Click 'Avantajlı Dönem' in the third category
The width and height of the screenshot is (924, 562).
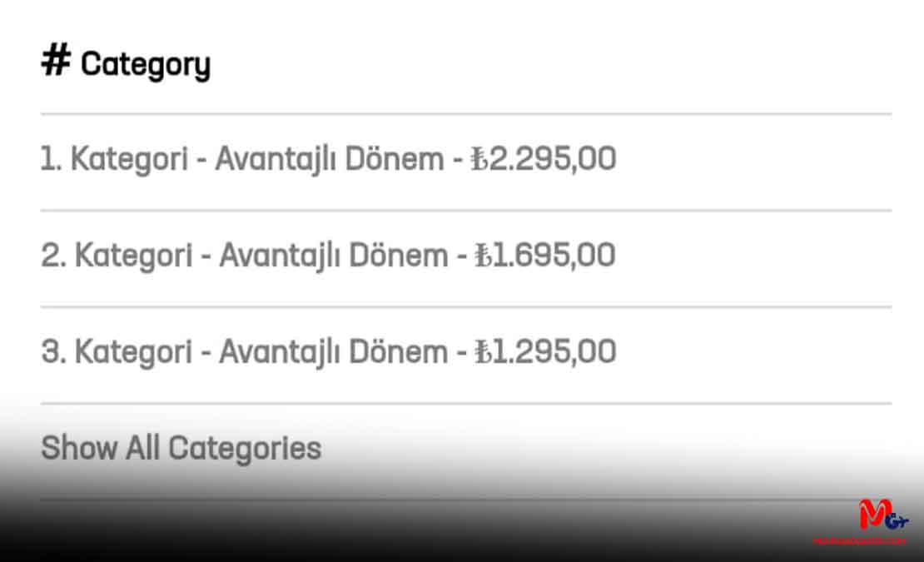pyautogui.click(x=333, y=354)
